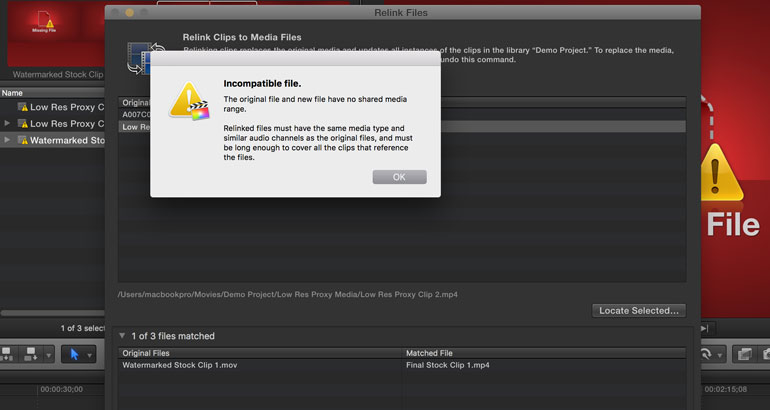The image size is (770, 410).
Task: Click the 00:00:30;00 timeline ruler mark
Action: click(x=61, y=389)
